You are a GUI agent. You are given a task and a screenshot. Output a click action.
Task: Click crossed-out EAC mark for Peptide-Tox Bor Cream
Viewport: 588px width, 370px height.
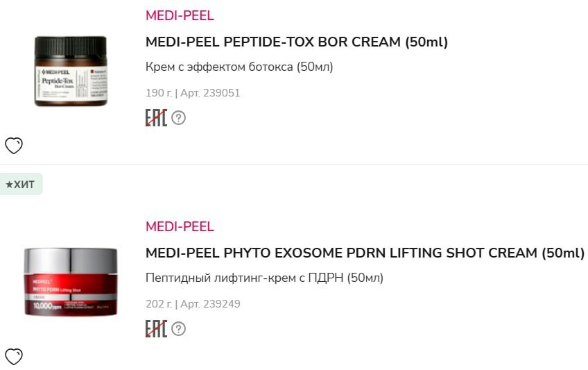click(156, 118)
